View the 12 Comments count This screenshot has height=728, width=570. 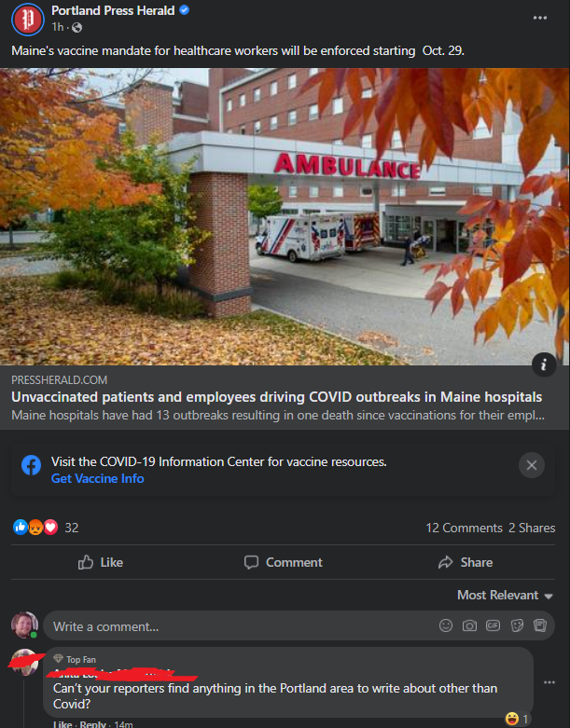click(464, 528)
